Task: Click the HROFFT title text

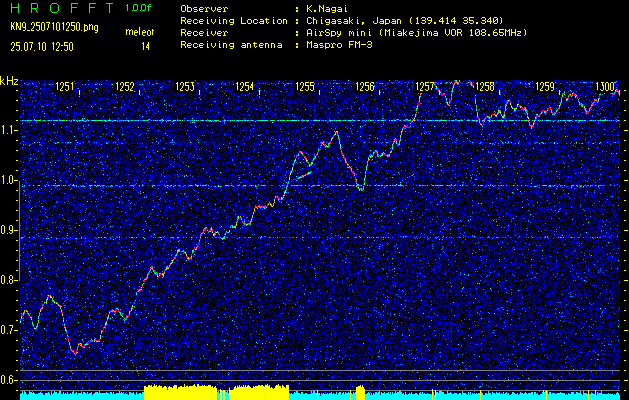Action: pyautogui.click(x=62, y=8)
